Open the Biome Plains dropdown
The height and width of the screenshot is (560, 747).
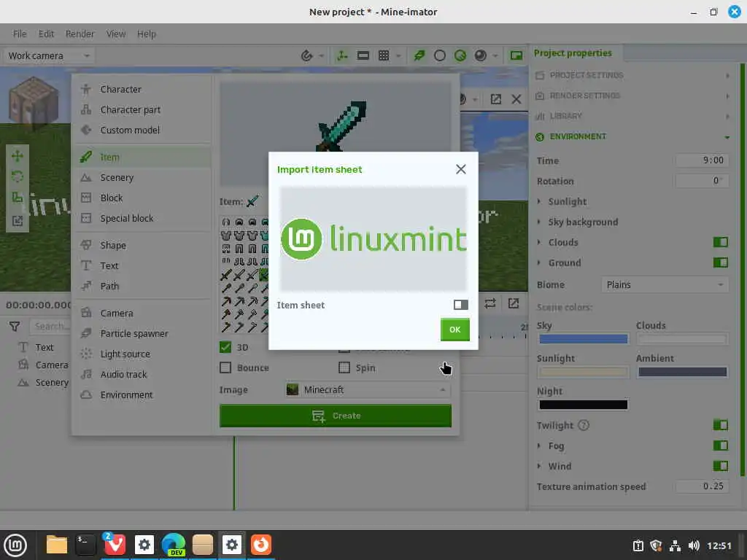665,285
